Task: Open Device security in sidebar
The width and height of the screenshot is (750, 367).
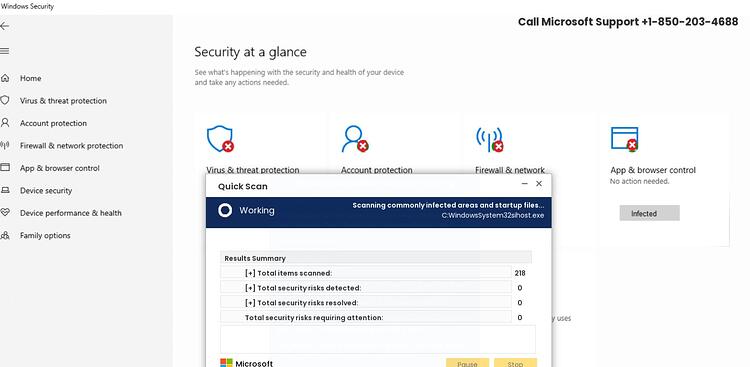Action: [x=46, y=191]
